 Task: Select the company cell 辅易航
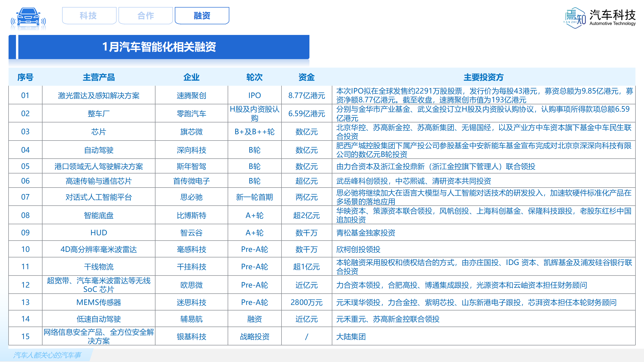(191, 319)
